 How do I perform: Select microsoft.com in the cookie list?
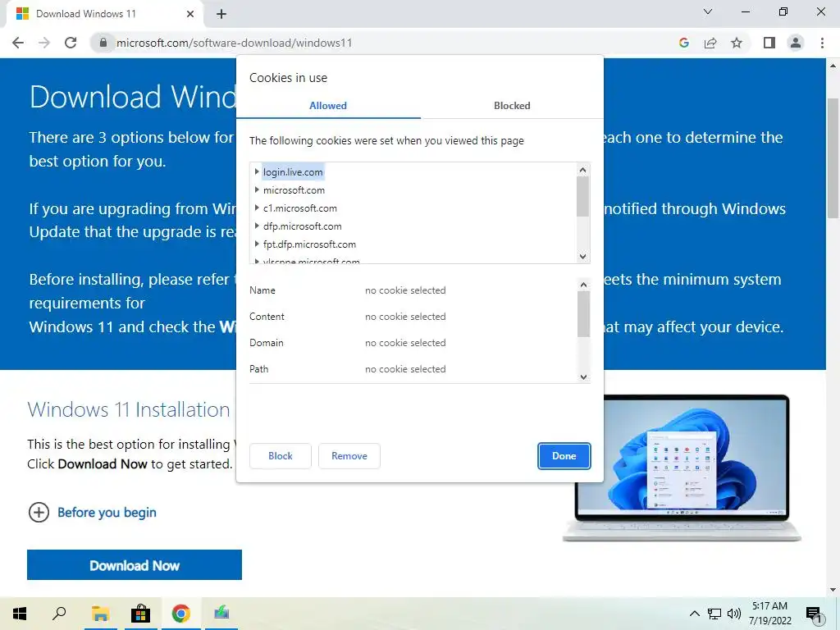pyautogui.click(x=294, y=190)
